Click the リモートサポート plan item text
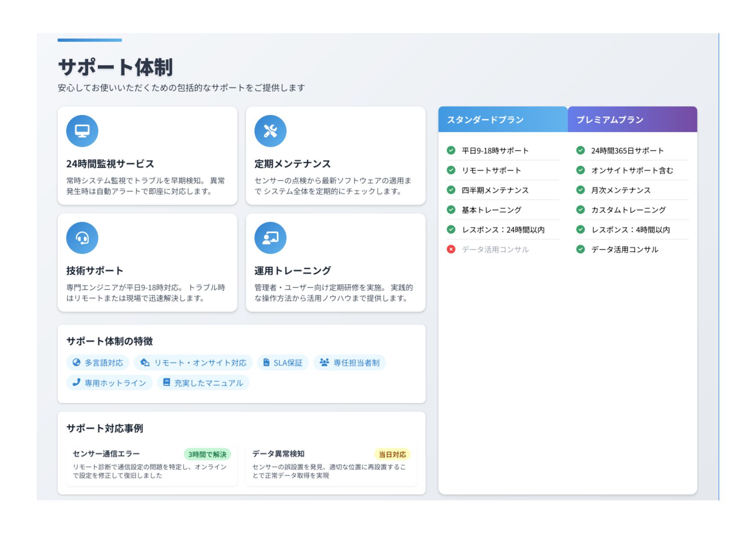The height and width of the screenshot is (534, 756). pos(492,171)
